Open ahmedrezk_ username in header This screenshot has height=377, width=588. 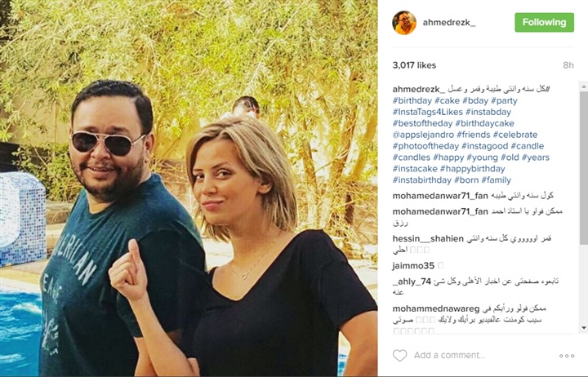(449, 23)
